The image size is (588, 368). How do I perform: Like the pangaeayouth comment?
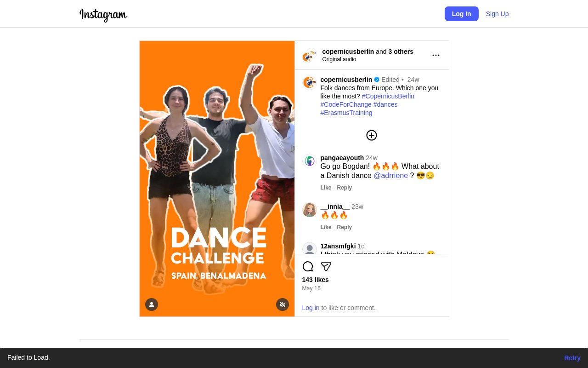pos(326,188)
